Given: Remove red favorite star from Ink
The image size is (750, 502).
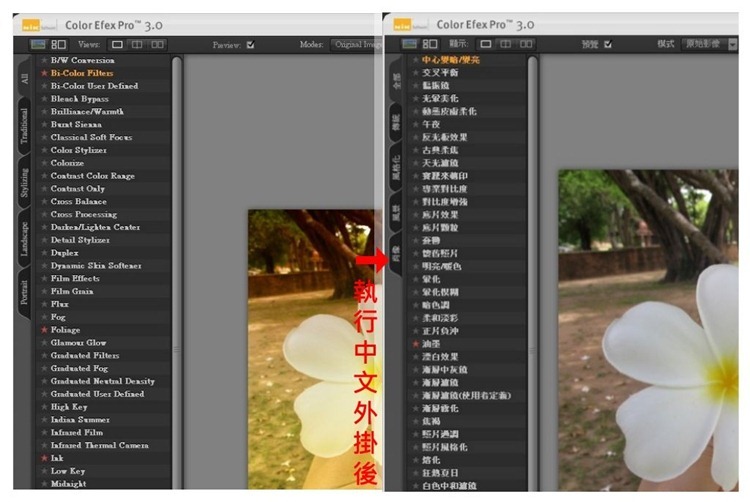Looking at the screenshot, I should [x=44, y=458].
